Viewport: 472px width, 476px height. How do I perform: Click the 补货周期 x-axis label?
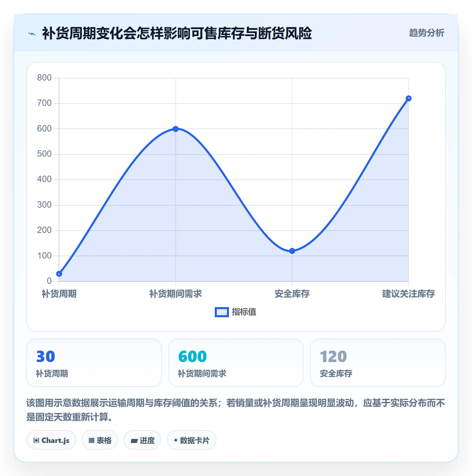[59, 294]
